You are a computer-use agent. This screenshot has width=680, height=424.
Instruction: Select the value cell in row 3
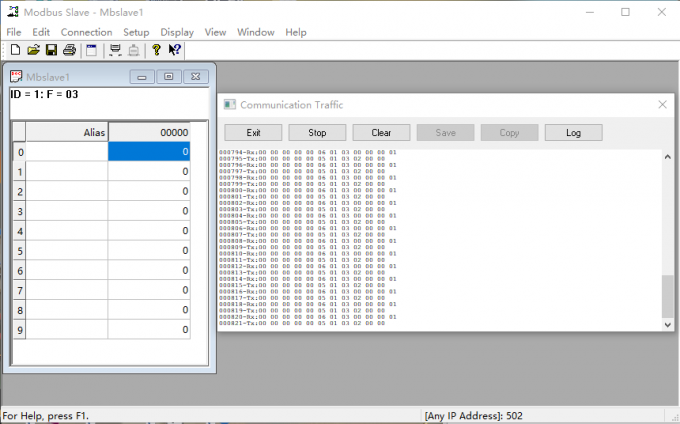[x=149, y=211]
